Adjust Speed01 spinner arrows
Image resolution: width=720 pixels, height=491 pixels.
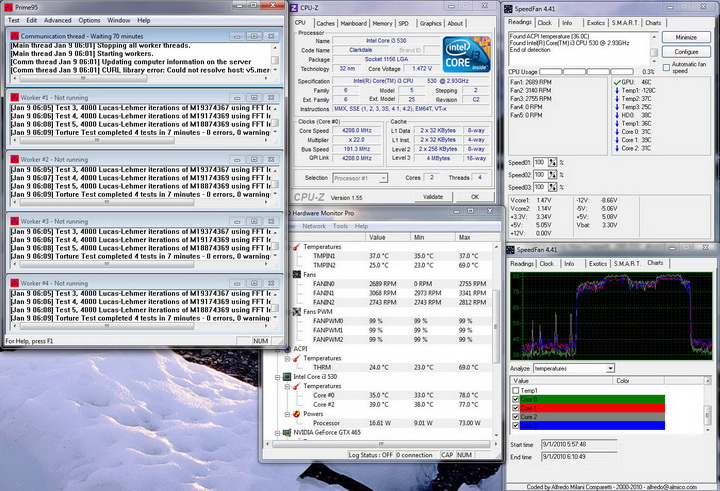(552, 163)
